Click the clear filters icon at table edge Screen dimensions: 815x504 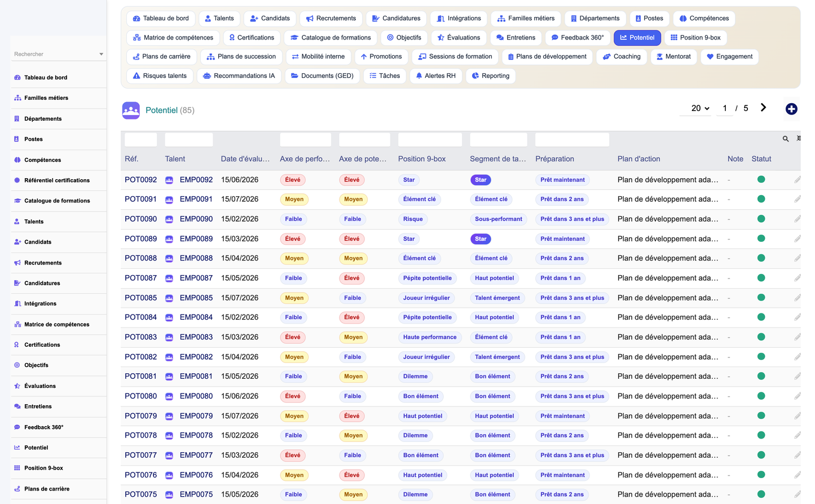pyautogui.click(x=799, y=139)
